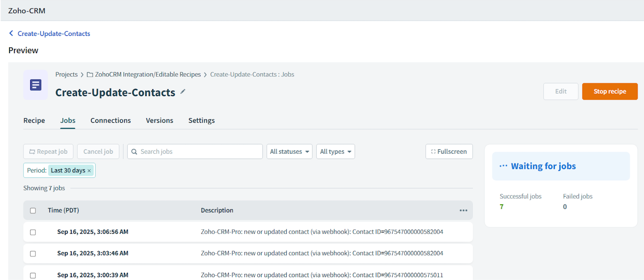Open job dated Sep 16, 2025, 3:06:56 AM
The height and width of the screenshot is (280, 644).
(x=93, y=232)
